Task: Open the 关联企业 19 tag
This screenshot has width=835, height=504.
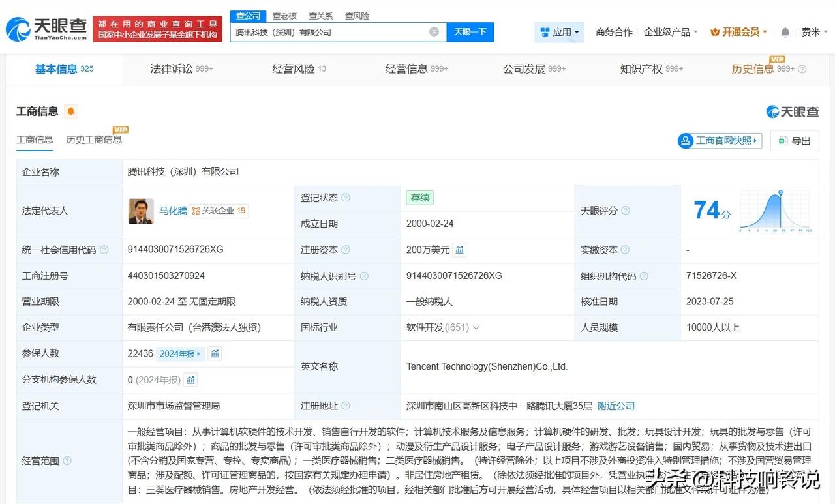Action: [x=219, y=211]
